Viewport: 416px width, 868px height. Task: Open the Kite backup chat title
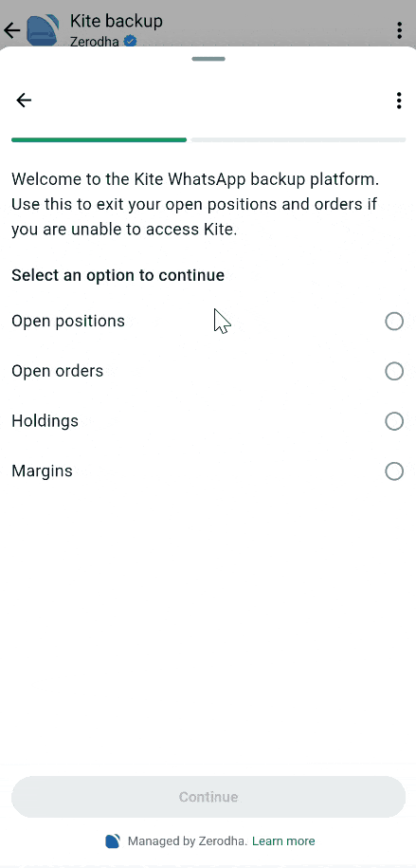click(117, 21)
